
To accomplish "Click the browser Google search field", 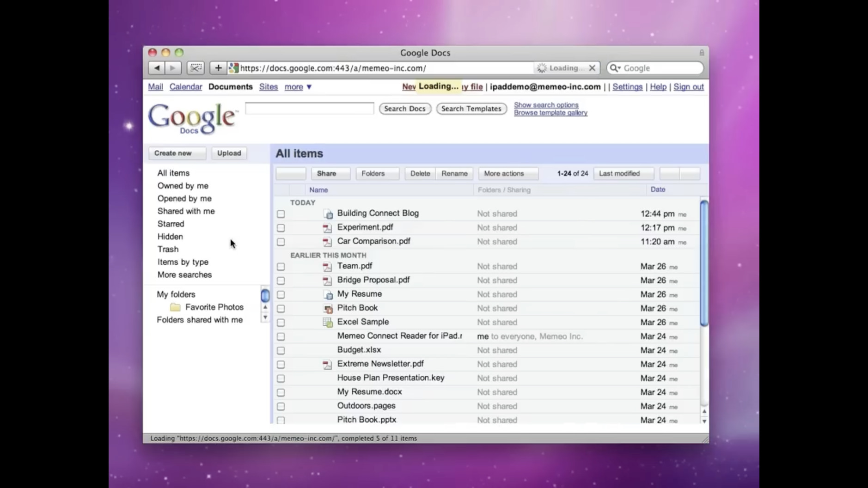I will (655, 68).
